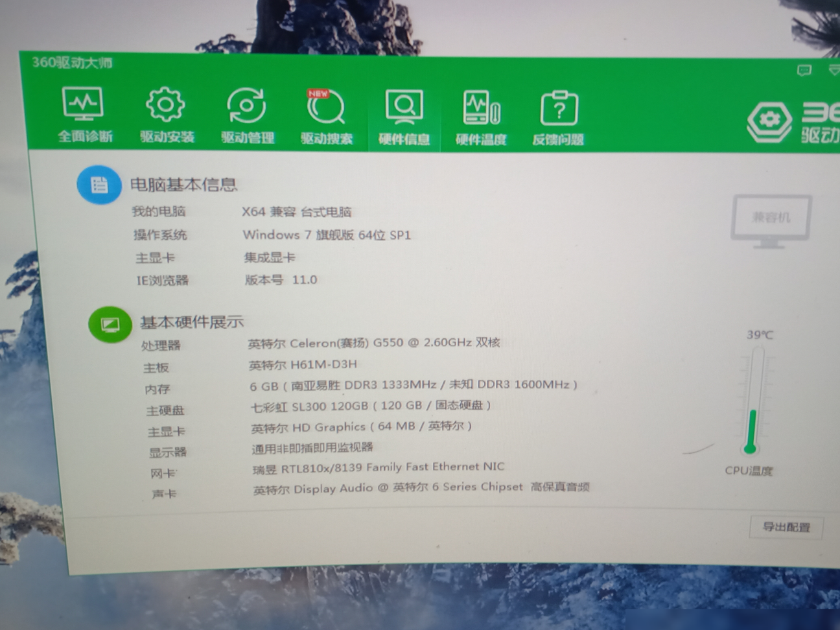Click the Windows 7 旗舰版 64位 SP1 value
This screenshot has width=840, height=630.
pyautogui.click(x=327, y=235)
